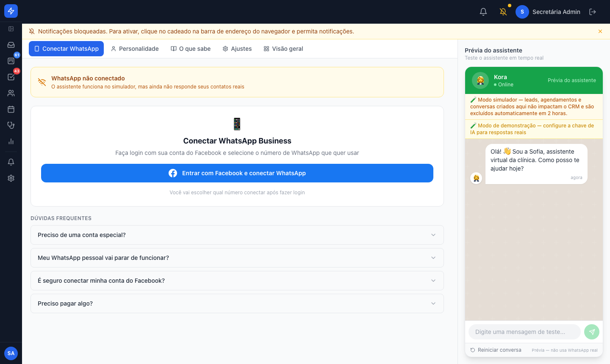610x364 pixels.
Task: Click the no-wifi icon in the warning card
Action: coord(42,82)
